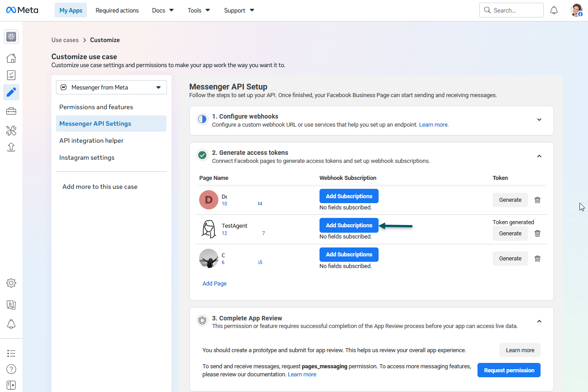Generate token for the TestAgent page

(x=510, y=233)
